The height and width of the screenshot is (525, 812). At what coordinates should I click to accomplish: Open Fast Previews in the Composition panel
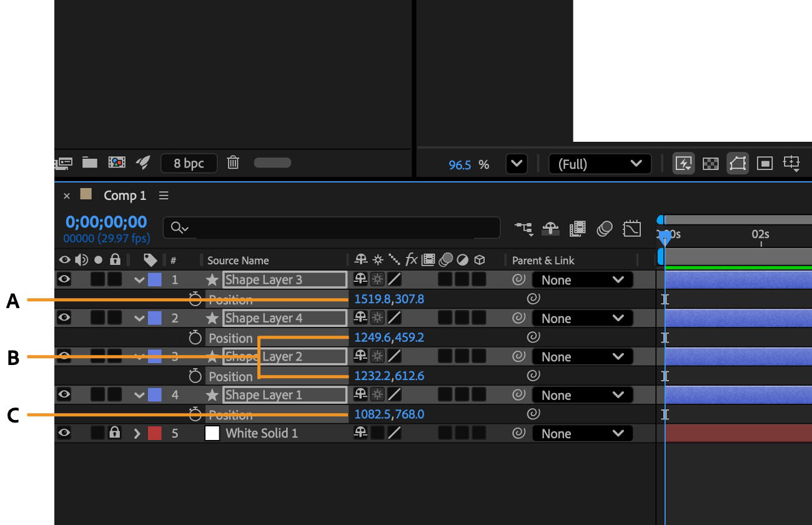(683, 164)
